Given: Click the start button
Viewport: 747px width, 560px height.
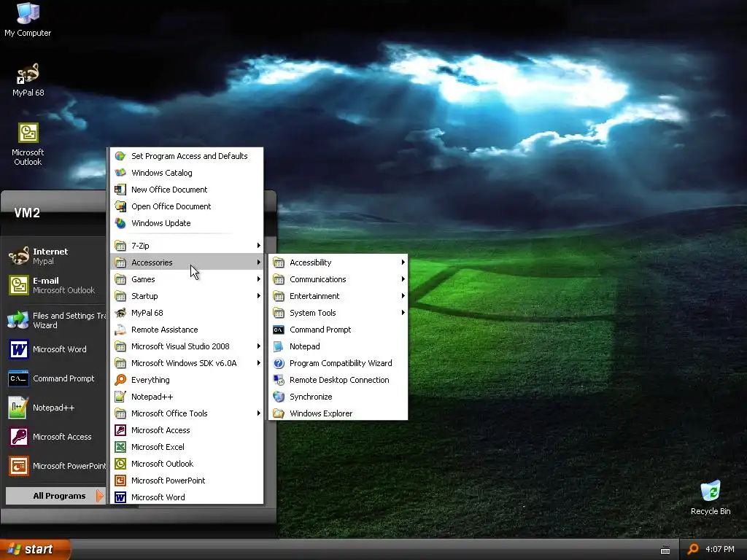Looking at the screenshot, I should (x=35, y=549).
